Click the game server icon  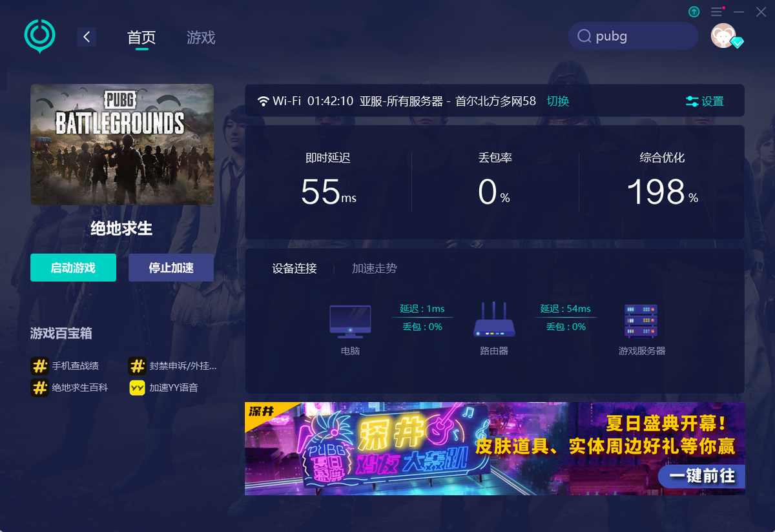[x=641, y=321]
